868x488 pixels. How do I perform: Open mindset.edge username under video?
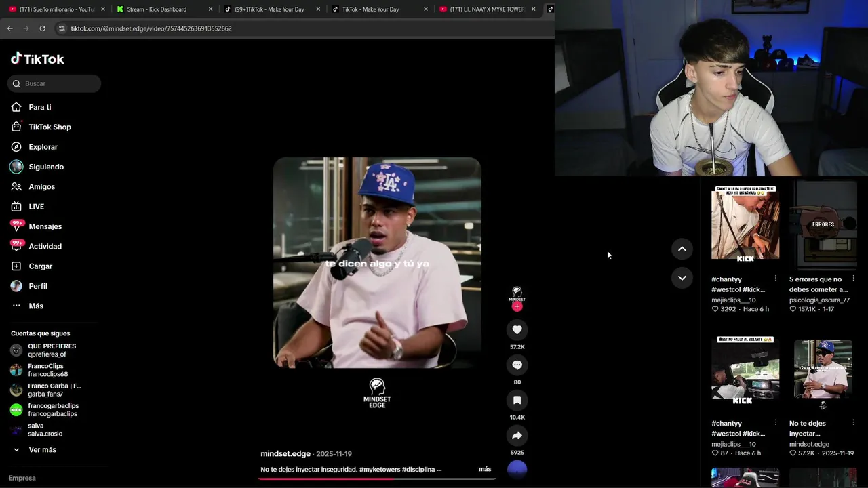click(x=285, y=454)
